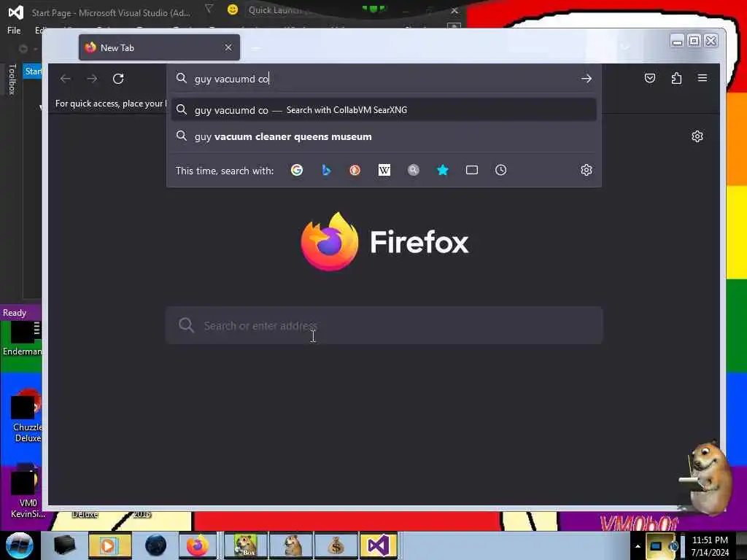Pick the gray magnifier search engine icon
The image size is (747, 560).
click(x=414, y=170)
